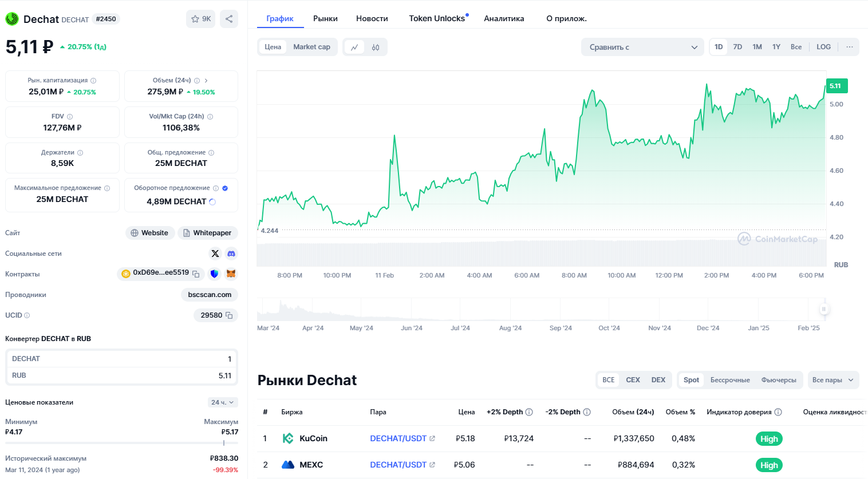The image size is (868, 479).
Task: Switch to line chart icon
Action: pyautogui.click(x=354, y=47)
